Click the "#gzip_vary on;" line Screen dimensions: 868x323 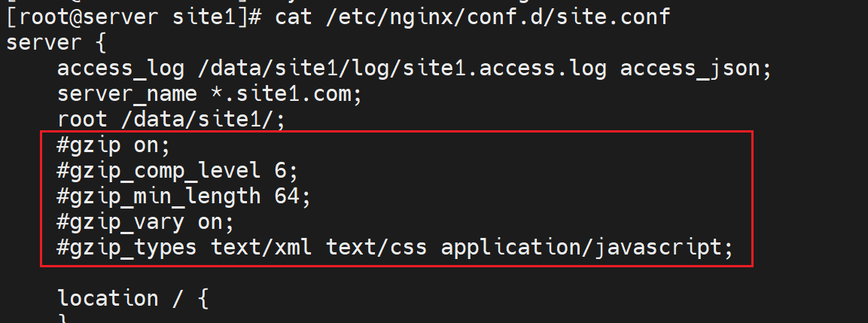pos(145,223)
